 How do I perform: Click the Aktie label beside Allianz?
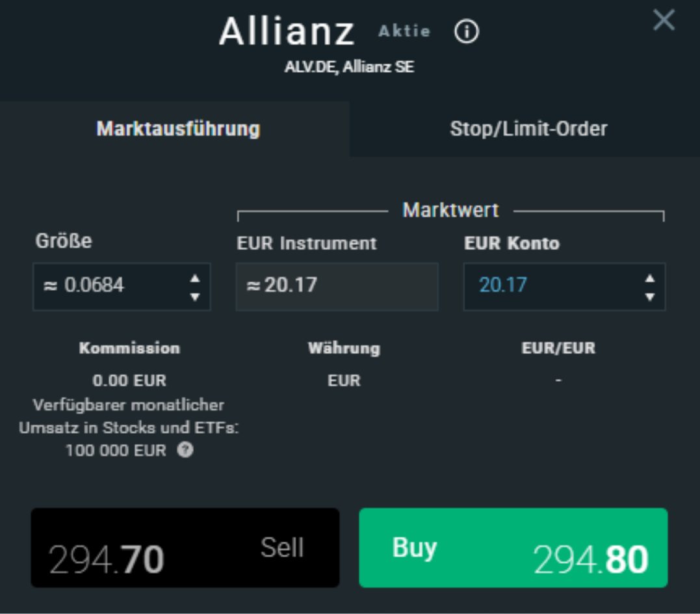pyautogui.click(x=403, y=31)
